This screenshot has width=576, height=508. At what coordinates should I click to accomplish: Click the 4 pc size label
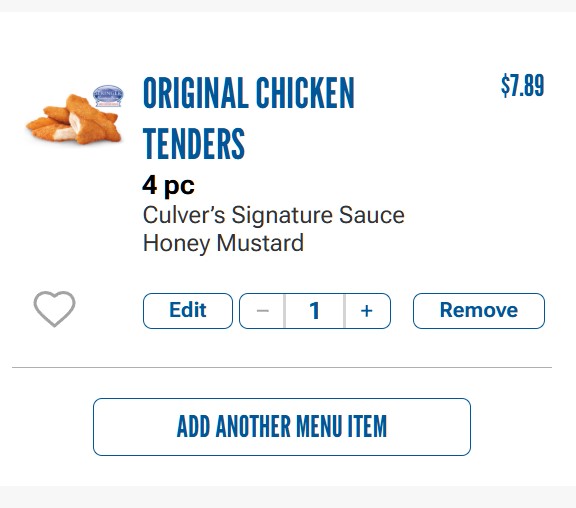168,185
